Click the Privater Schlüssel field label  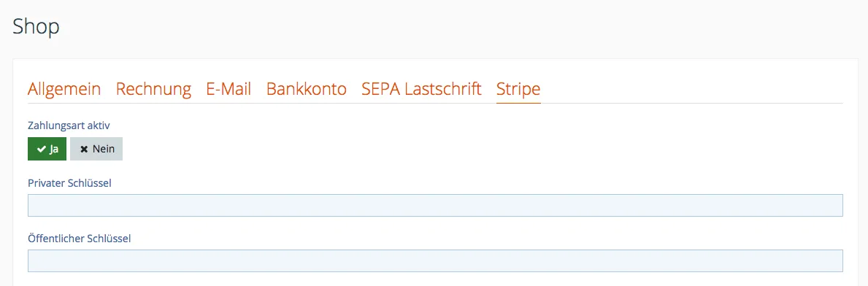70,183
